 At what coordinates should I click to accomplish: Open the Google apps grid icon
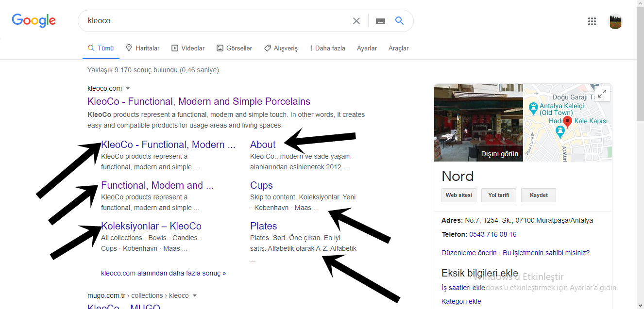592,21
